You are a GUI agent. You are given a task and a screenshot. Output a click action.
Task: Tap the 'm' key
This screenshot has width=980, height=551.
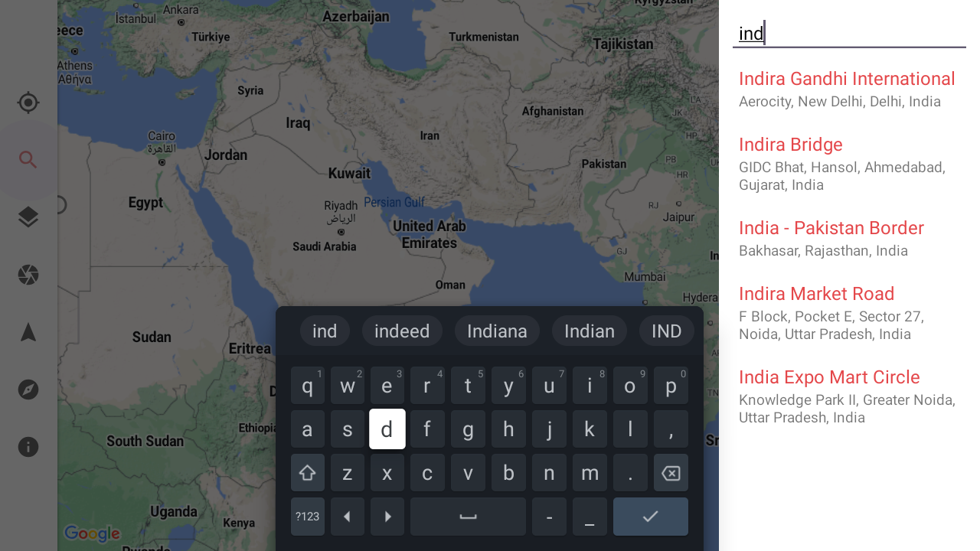(590, 473)
